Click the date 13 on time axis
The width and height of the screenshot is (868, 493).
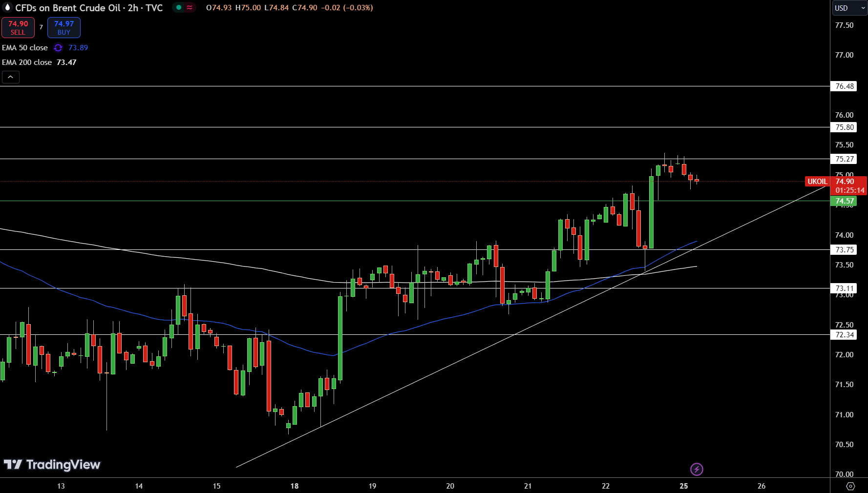pyautogui.click(x=61, y=486)
